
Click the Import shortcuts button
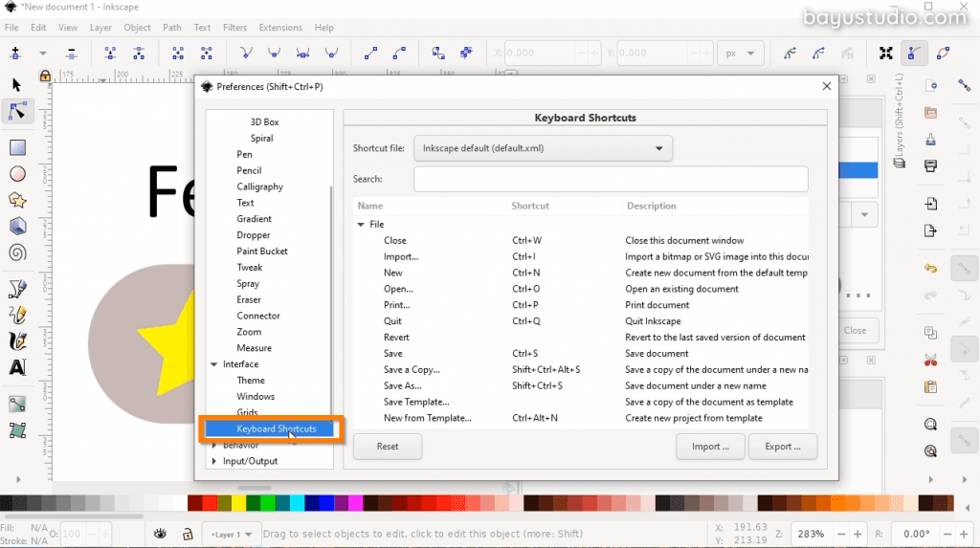pos(710,447)
